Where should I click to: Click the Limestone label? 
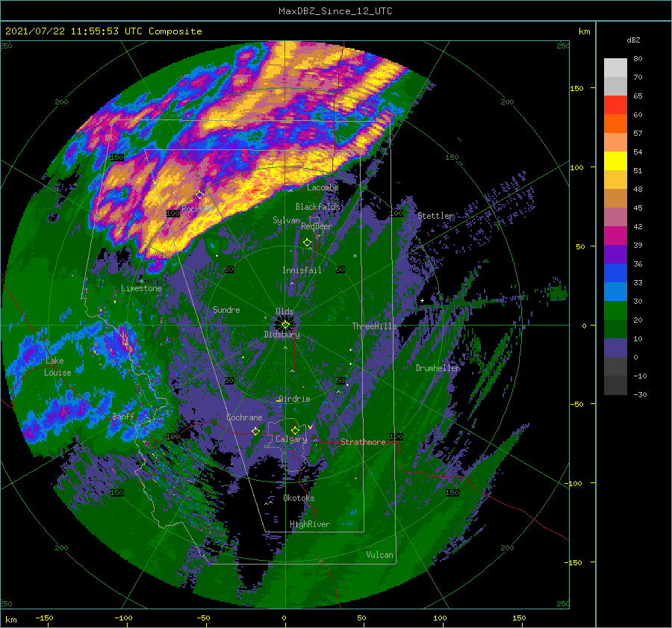coord(141,288)
